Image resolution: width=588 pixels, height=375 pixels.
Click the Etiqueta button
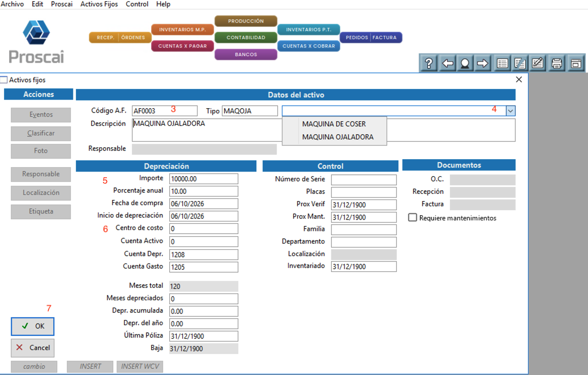click(41, 211)
